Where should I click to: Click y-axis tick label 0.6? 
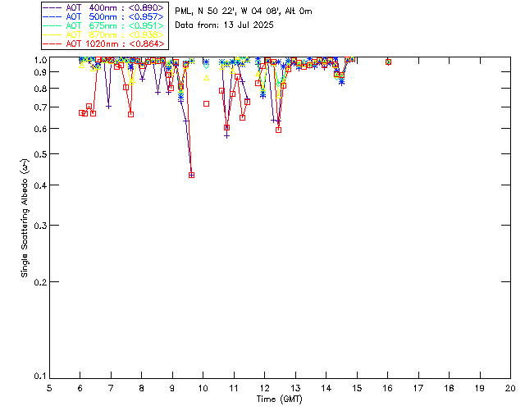[40, 129]
